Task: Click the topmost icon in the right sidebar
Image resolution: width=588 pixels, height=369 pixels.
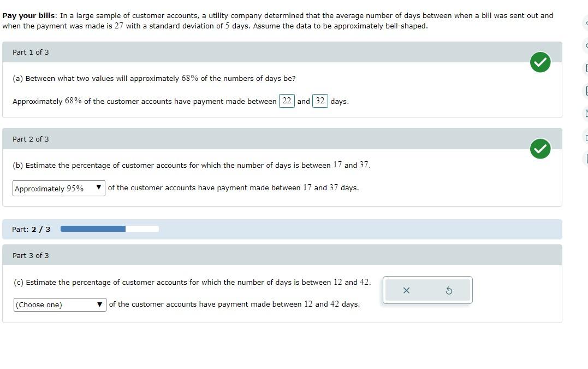Action: pyautogui.click(x=586, y=23)
